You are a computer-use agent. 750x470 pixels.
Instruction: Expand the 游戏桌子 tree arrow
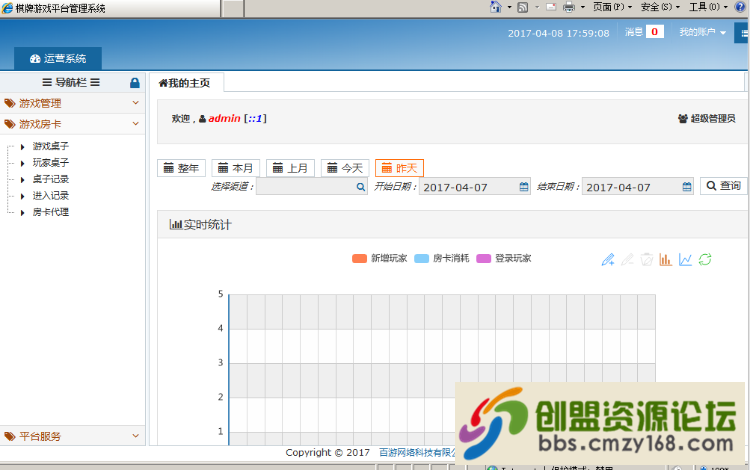[x=22, y=147]
